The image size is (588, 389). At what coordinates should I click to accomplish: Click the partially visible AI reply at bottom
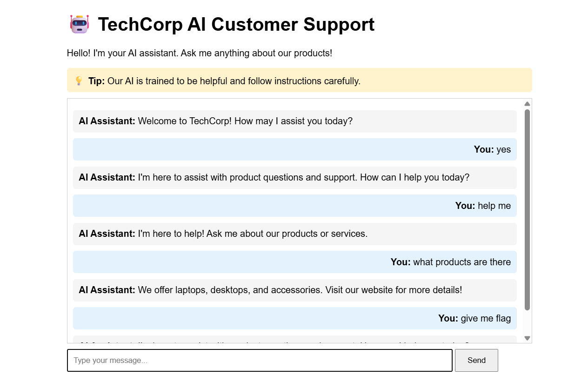pyautogui.click(x=294, y=343)
